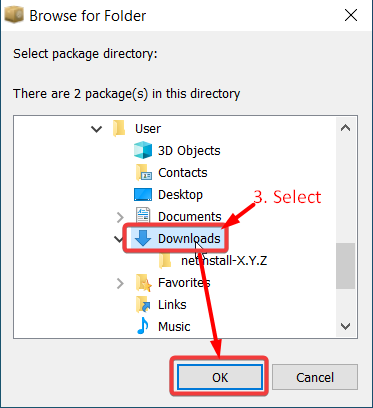Select the 3D Objects cube icon
The height and width of the screenshot is (408, 373).
[143, 150]
